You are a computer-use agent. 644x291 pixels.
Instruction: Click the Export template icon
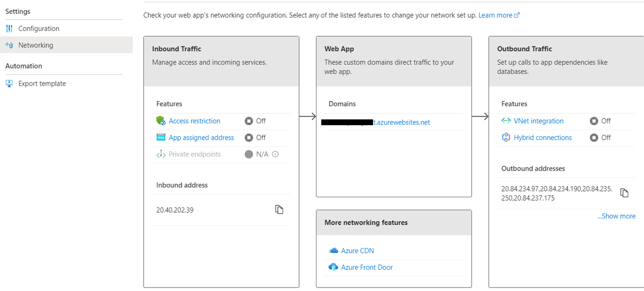(x=9, y=84)
